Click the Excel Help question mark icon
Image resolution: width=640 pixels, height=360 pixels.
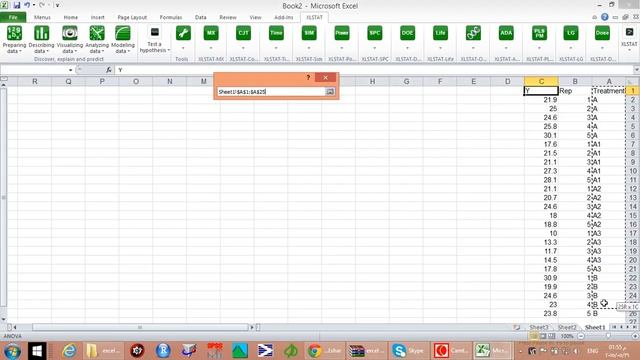point(604,17)
